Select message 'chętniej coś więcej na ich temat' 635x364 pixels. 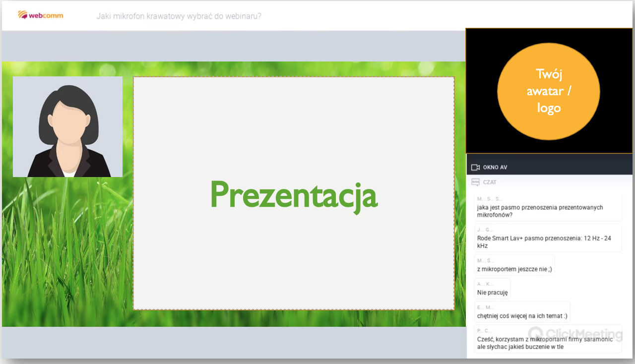pyautogui.click(x=522, y=316)
